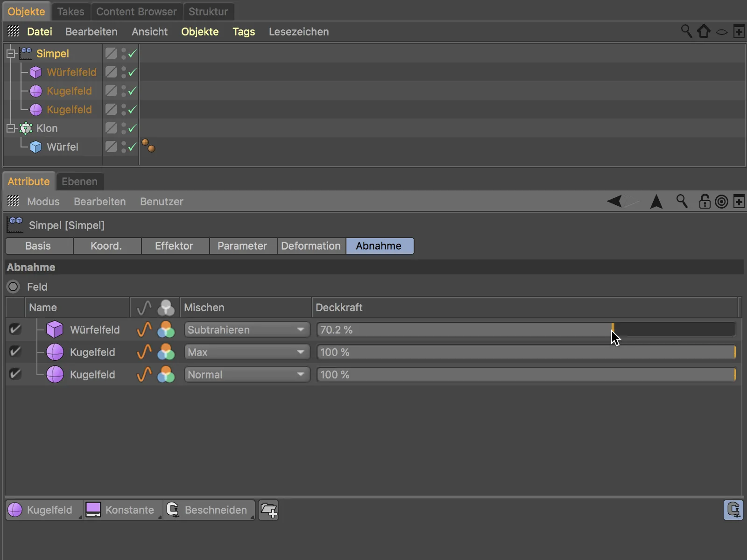Image resolution: width=747 pixels, height=560 pixels.
Task: Click the Max Kugelfeld 100 % Deckkraft slider
Action: [526, 352]
